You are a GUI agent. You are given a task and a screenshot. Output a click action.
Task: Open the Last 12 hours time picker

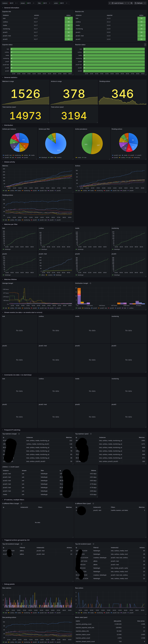[119, 3]
